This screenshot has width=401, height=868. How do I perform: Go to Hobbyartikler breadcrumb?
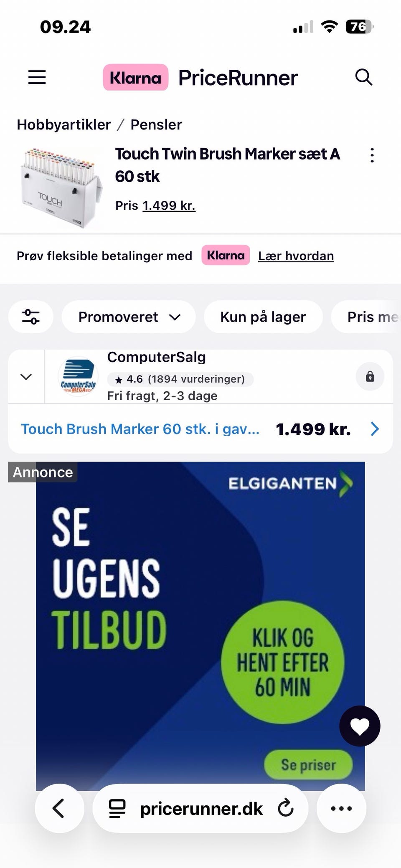pos(64,124)
